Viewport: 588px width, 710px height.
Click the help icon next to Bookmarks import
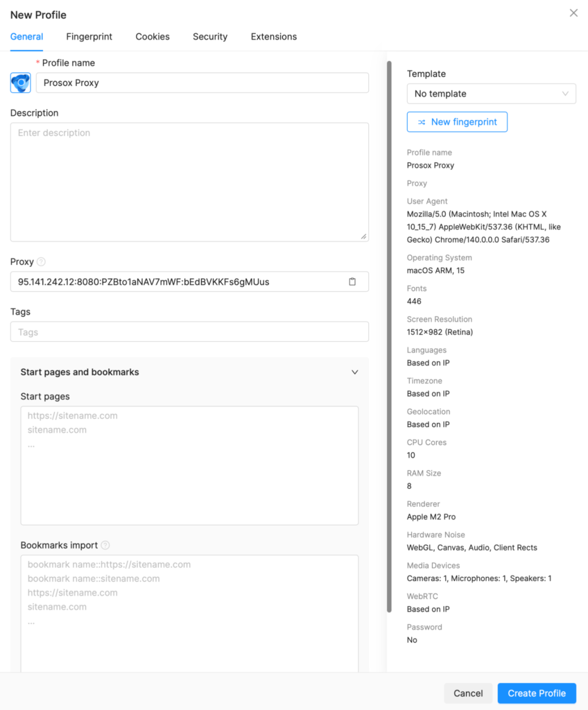[105, 545]
